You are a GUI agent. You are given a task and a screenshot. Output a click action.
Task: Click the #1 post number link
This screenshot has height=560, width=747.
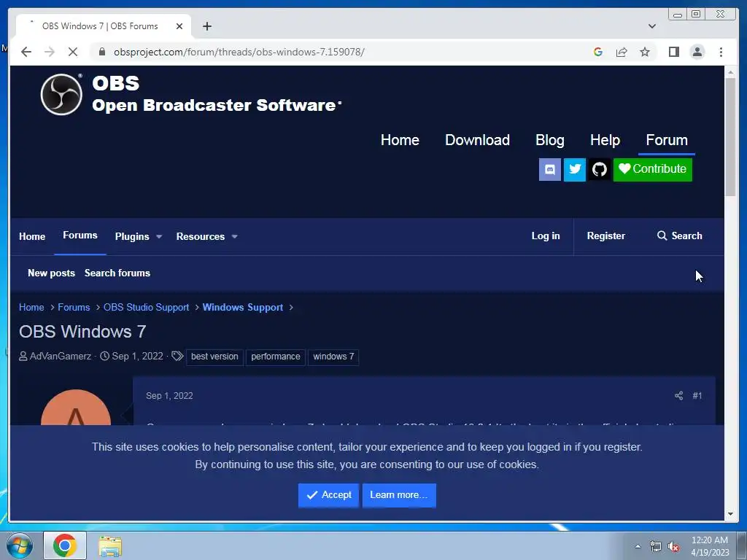697,396
